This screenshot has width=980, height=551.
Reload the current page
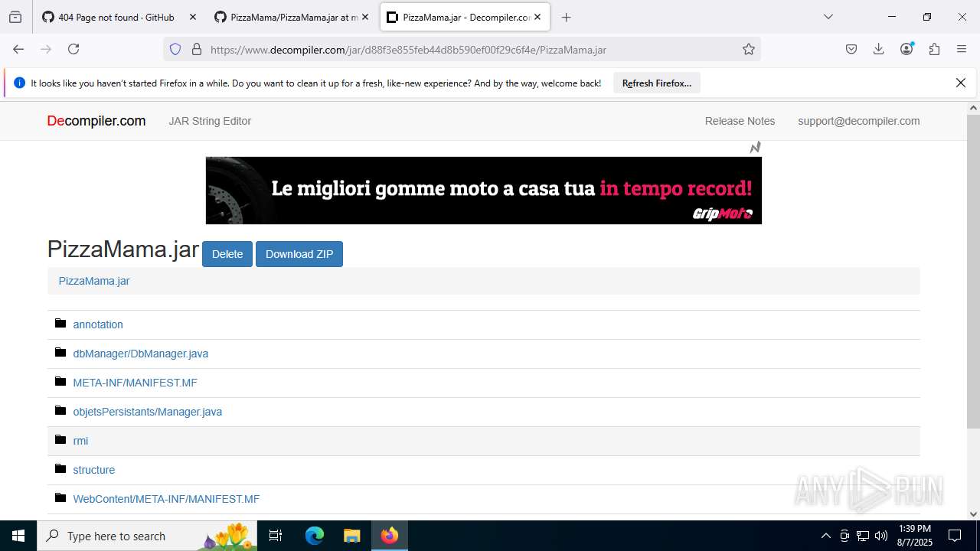pyautogui.click(x=73, y=49)
